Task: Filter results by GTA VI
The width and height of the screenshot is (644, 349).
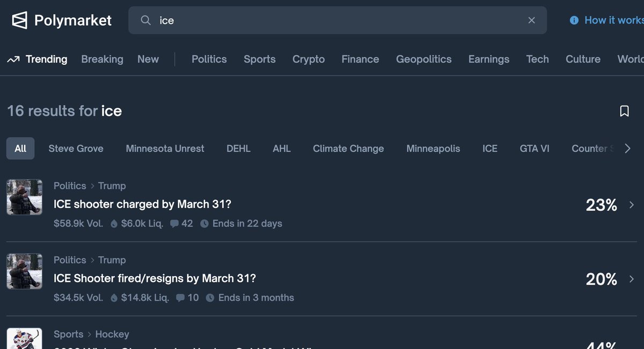Action: 535,148
